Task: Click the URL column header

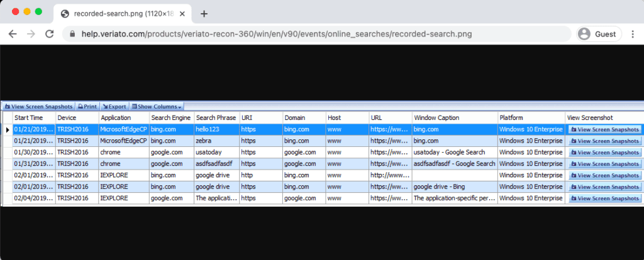Action: (x=391, y=117)
